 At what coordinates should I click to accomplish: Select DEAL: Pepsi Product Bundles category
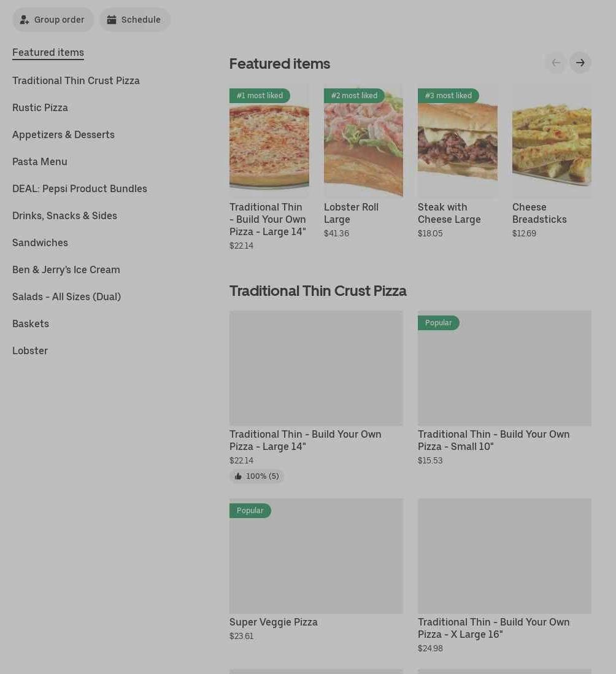point(80,188)
